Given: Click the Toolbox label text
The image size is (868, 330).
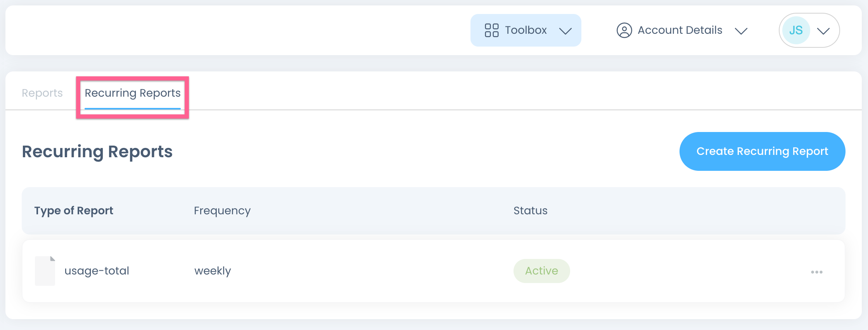Looking at the screenshot, I should coord(526,30).
